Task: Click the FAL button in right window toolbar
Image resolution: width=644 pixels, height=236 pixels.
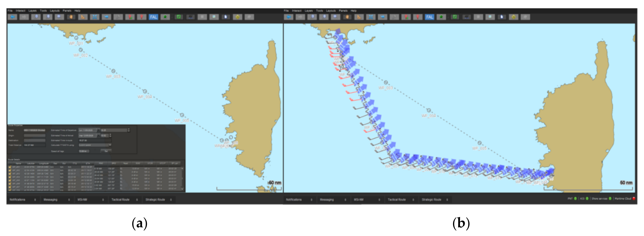Action: [x=430, y=17]
